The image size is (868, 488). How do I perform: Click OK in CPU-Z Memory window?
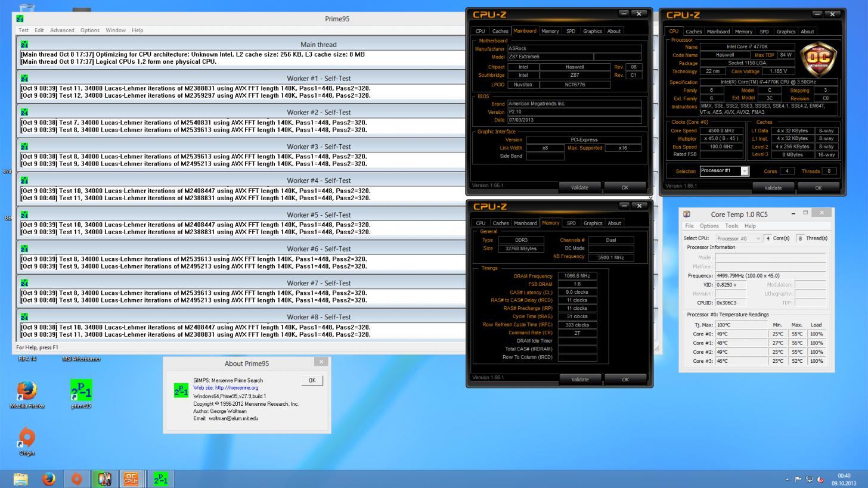coord(625,380)
